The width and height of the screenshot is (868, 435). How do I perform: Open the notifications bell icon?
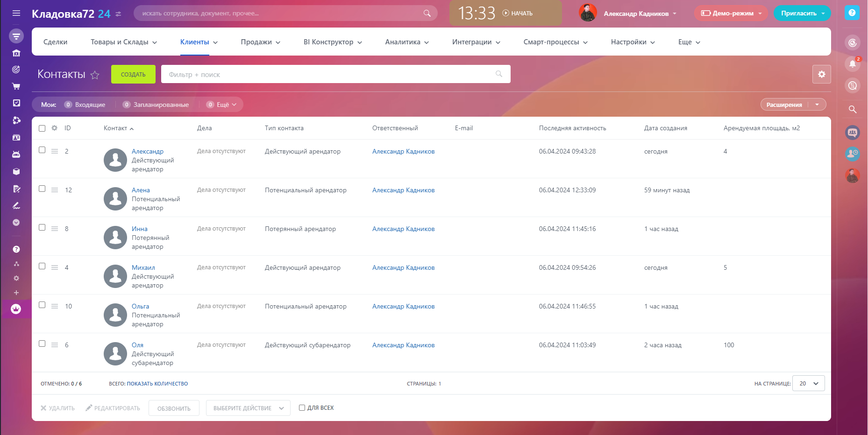click(852, 63)
